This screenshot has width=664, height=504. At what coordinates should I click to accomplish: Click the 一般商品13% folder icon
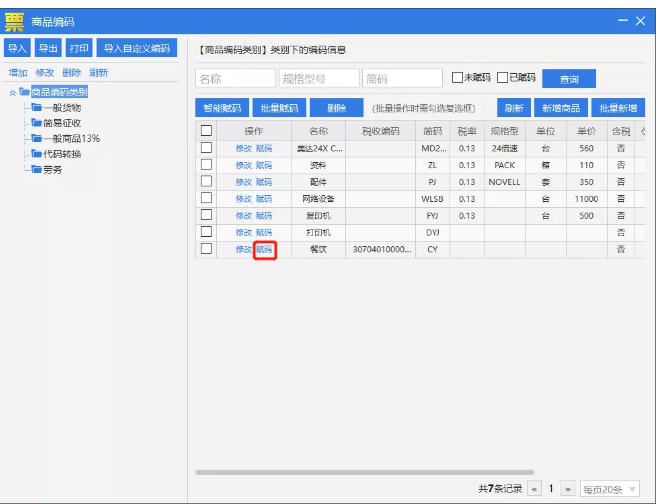pyautogui.click(x=36, y=138)
